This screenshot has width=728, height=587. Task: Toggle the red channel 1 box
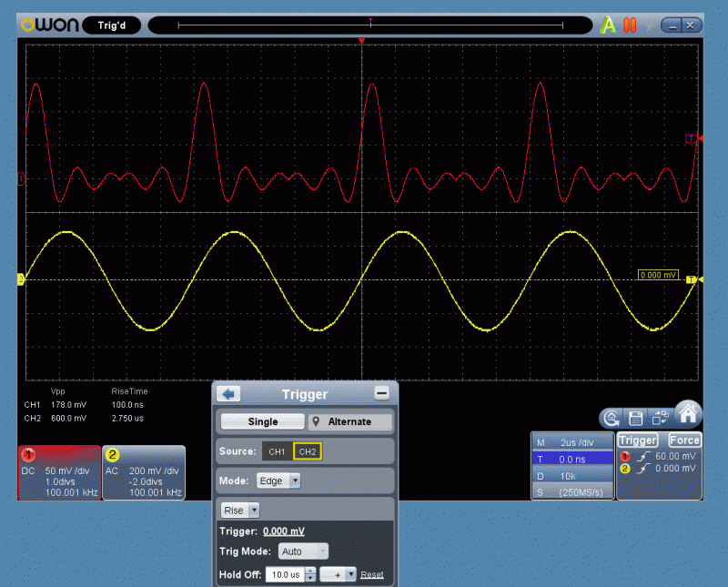tap(59, 472)
